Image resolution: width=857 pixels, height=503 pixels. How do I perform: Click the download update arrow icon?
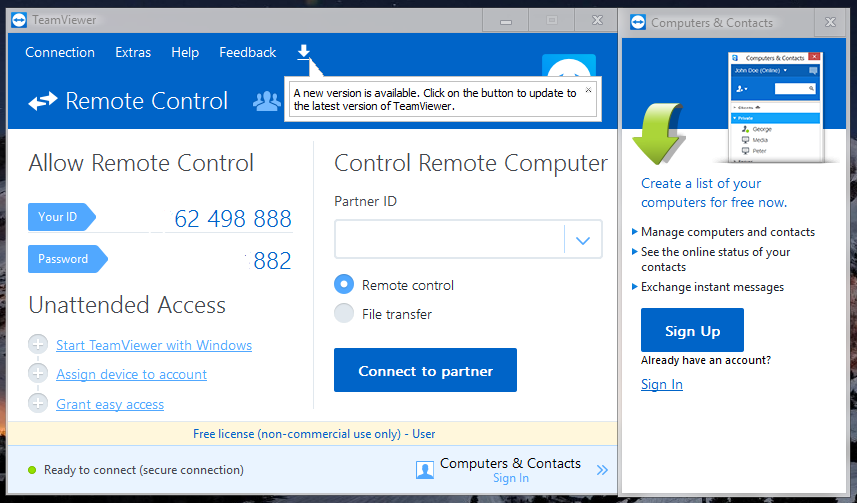coord(303,52)
